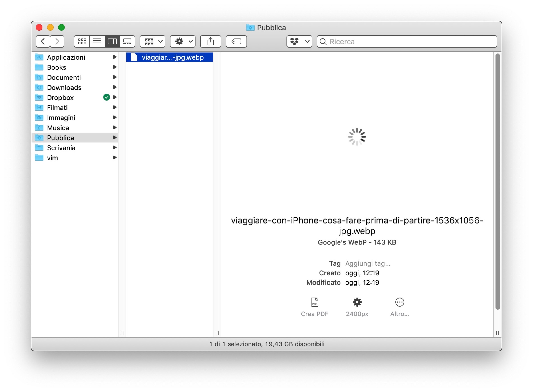533x392 pixels.
Task: Click the Edit Tags toolbar icon
Action: pyautogui.click(x=236, y=42)
